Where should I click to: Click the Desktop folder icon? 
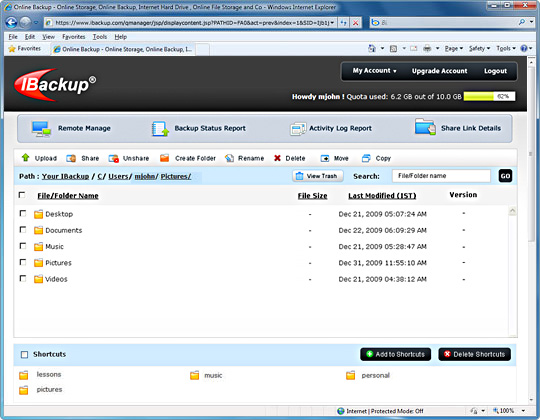click(x=39, y=214)
